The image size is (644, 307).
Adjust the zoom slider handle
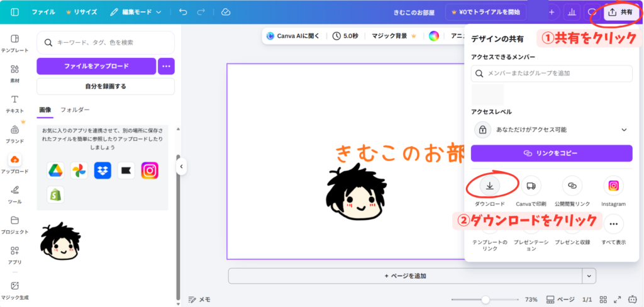[x=486, y=299]
